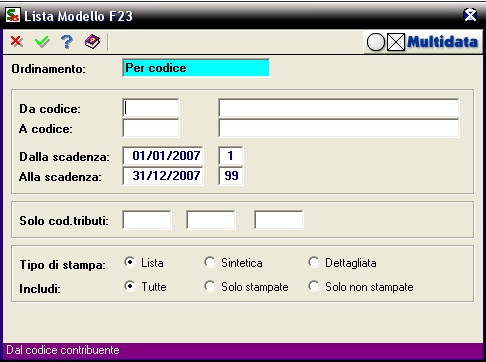
Task: Click the round gray circle icon
Action: pos(376,42)
